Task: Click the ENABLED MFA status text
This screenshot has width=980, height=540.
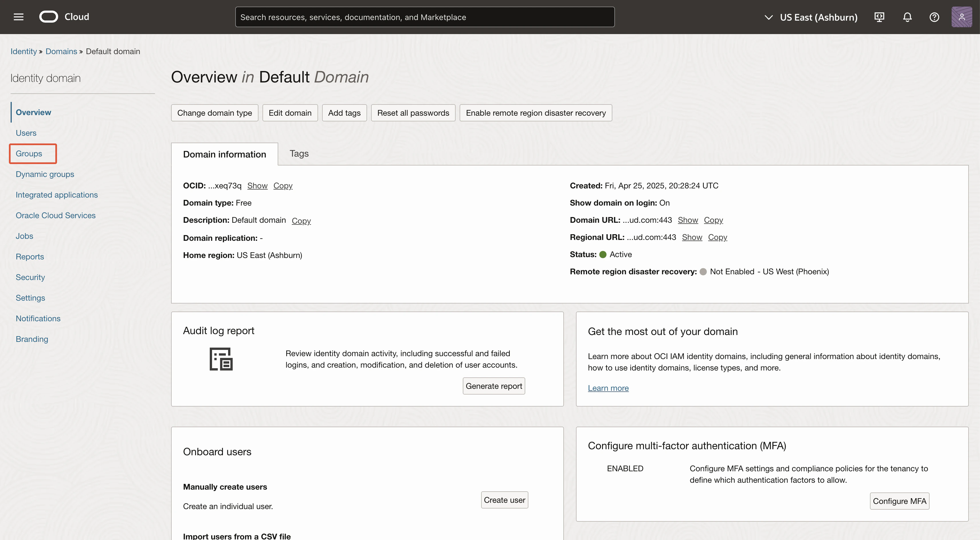Action: tap(625, 468)
